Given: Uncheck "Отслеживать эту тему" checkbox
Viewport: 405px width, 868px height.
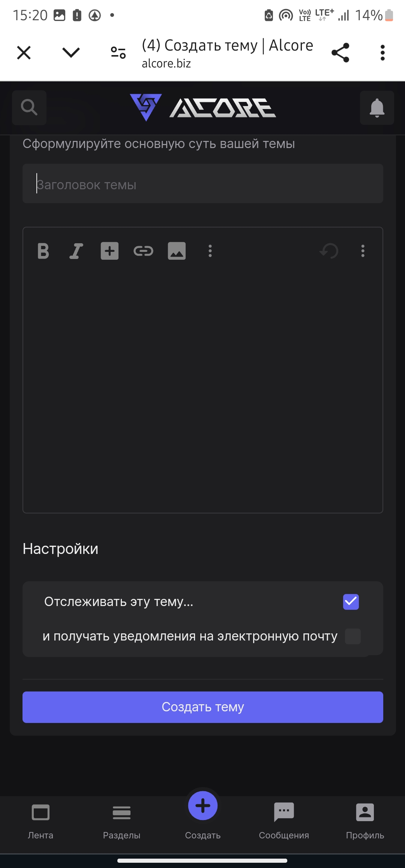Looking at the screenshot, I should tap(351, 602).
